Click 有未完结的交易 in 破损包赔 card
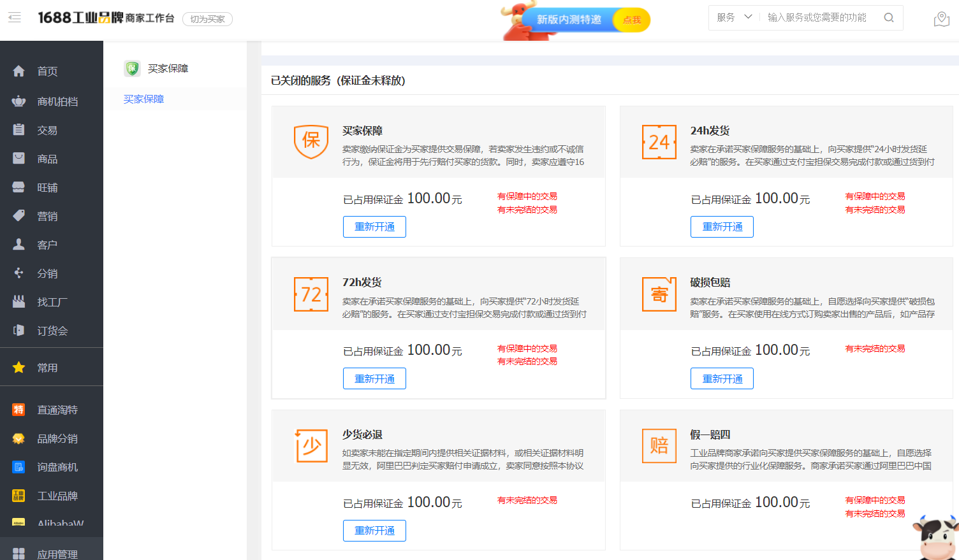Screen dimensions: 959x560 [875, 348]
